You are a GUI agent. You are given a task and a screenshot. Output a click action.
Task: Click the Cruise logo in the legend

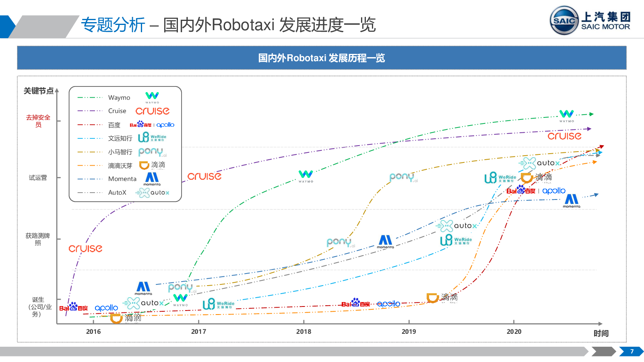pos(153,111)
